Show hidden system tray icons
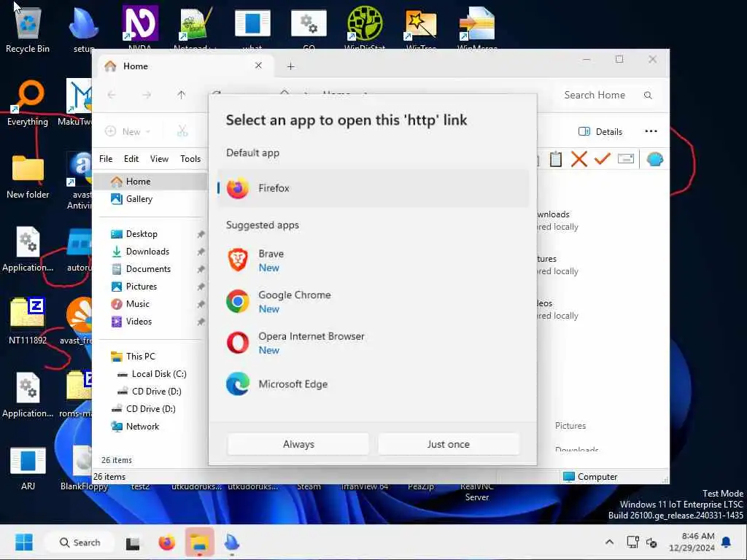747x560 pixels. pos(609,542)
